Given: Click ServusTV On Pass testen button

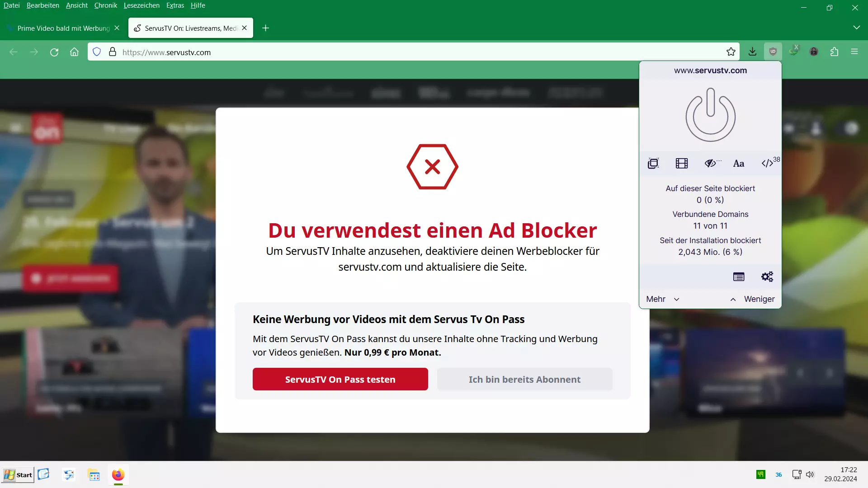Looking at the screenshot, I should [x=340, y=379].
